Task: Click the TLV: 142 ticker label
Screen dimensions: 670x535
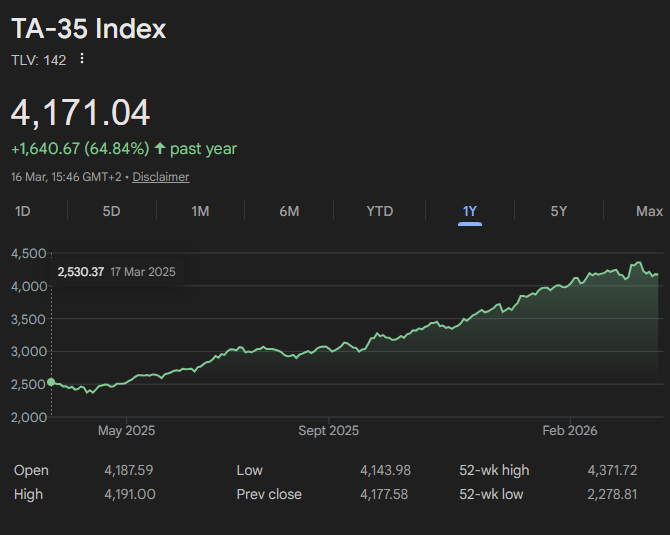Action: (38, 60)
